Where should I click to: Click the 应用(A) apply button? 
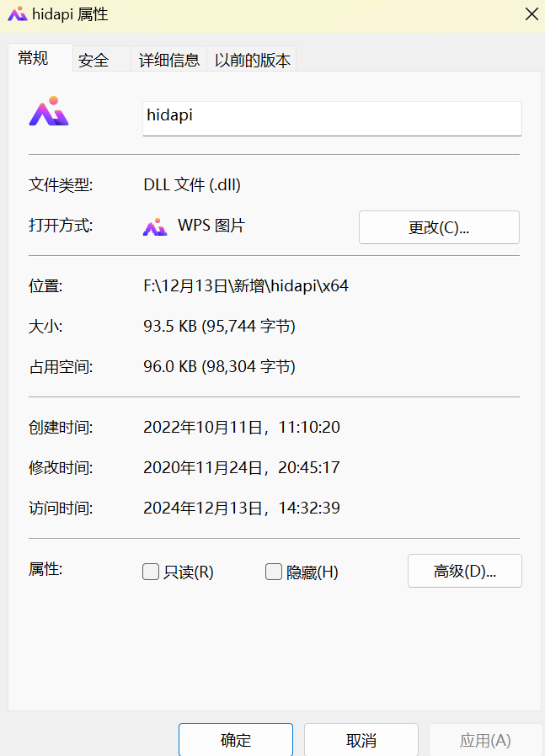(485, 740)
